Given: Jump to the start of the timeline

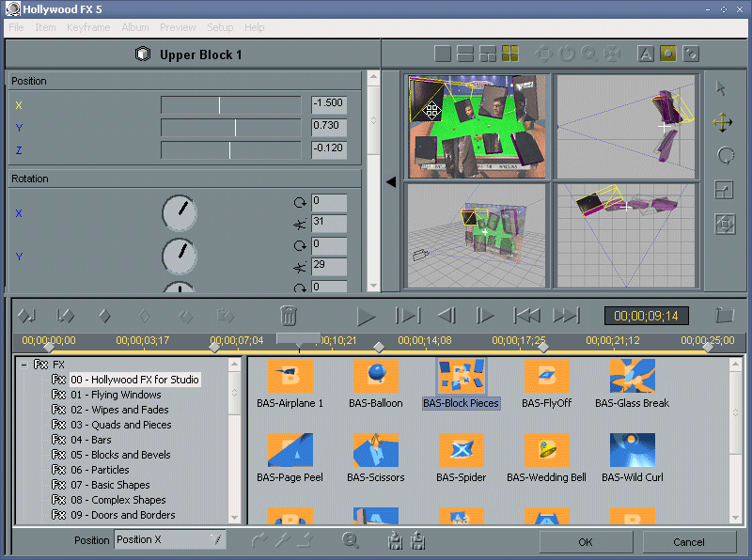Looking at the screenshot, I should [526, 316].
